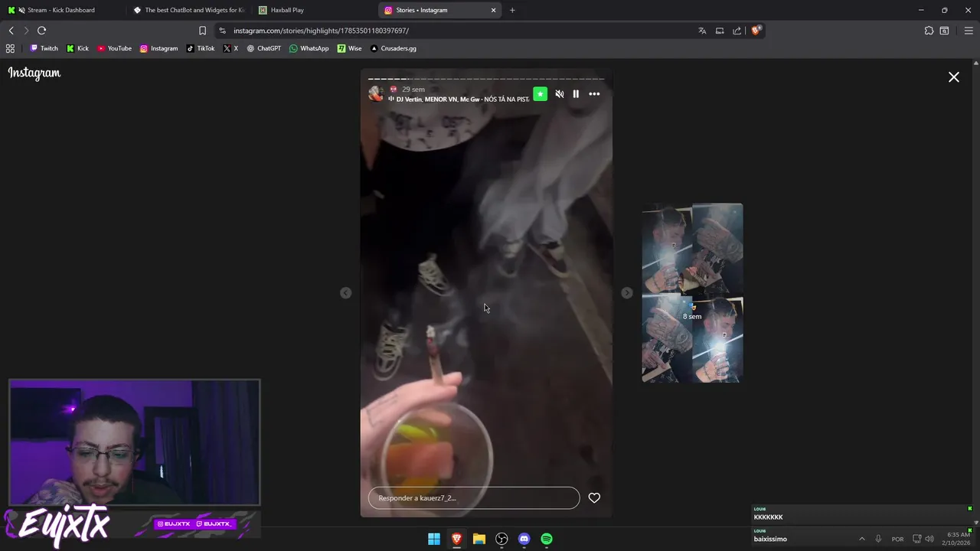The image size is (980, 551).
Task: Open the ChatGPT bookmark
Action: 264,48
